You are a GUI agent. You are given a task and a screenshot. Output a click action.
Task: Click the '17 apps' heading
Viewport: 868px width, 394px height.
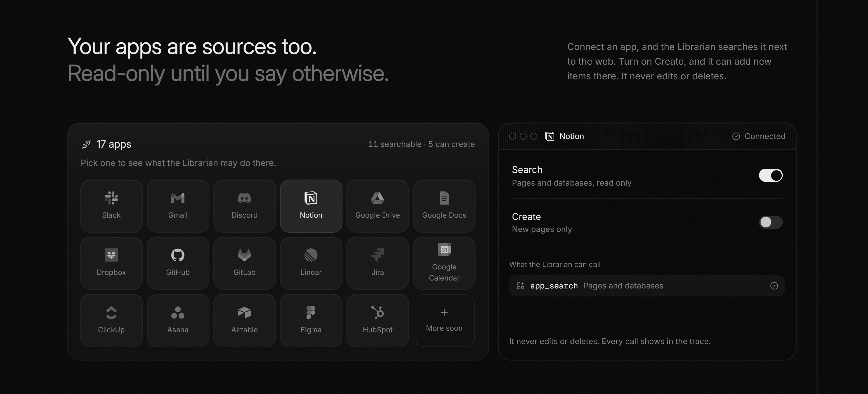click(114, 144)
